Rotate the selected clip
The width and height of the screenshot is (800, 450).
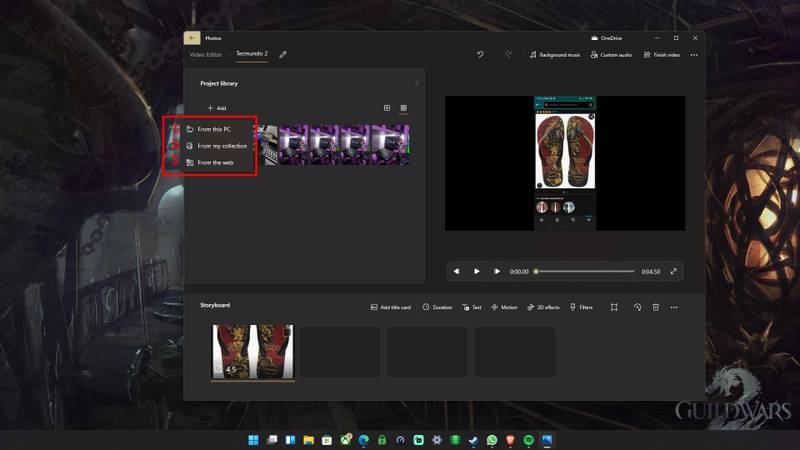[637, 307]
